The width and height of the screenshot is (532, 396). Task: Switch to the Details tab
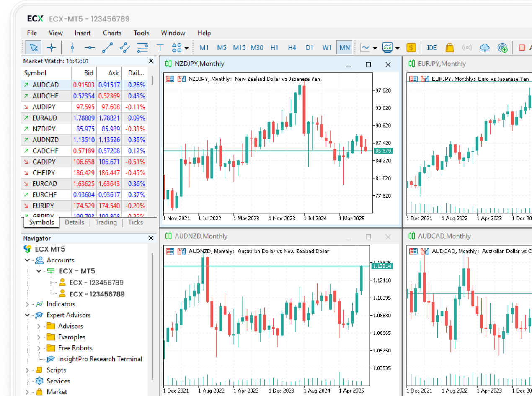coord(75,222)
